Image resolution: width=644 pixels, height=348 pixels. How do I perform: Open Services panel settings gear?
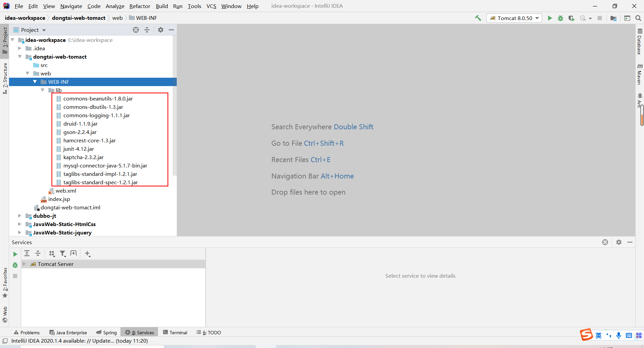[619, 242]
